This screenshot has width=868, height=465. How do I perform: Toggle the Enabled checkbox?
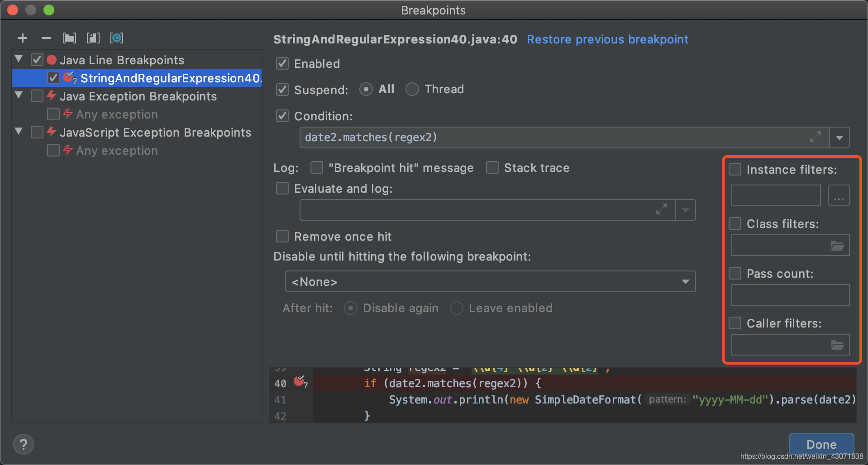click(282, 63)
